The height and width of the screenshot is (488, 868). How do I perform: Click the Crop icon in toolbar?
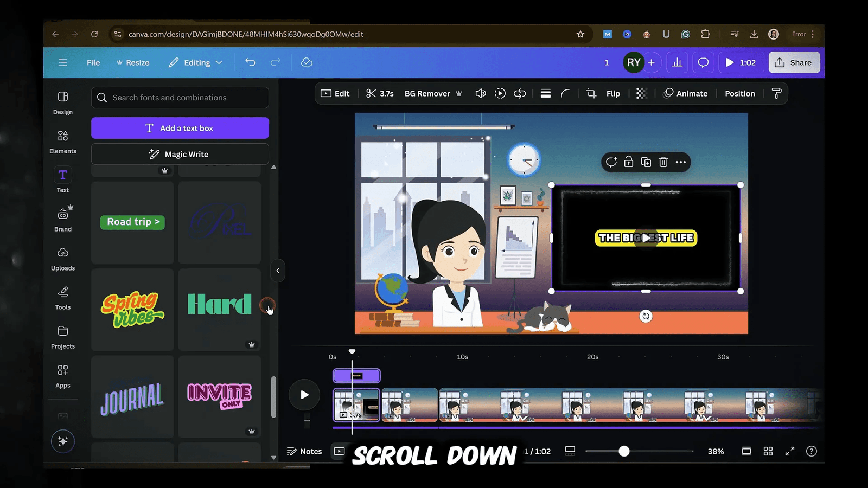coord(591,93)
